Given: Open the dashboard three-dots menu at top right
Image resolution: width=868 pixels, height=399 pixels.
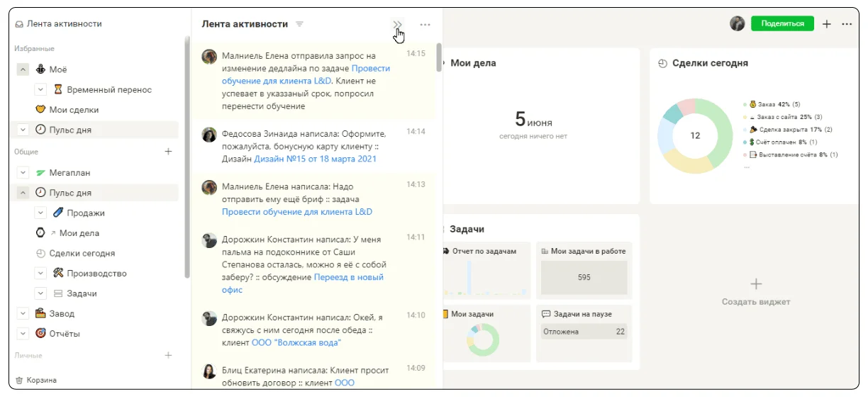Looking at the screenshot, I should (847, 23).
